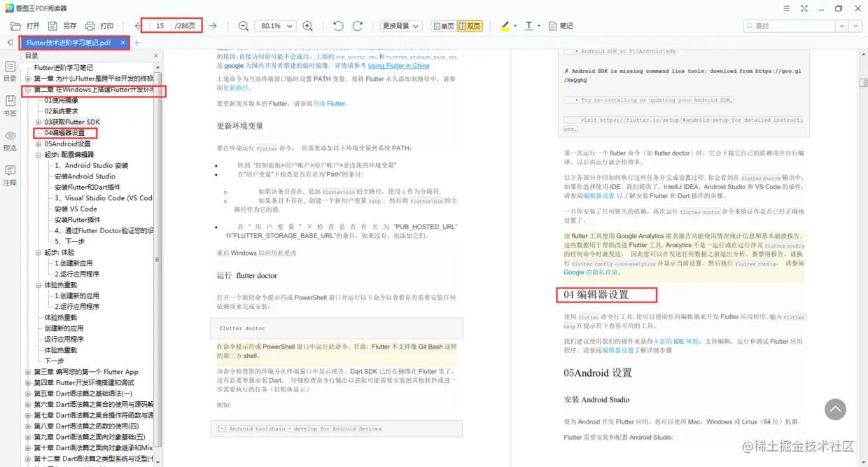Screen dimensions: 868x467
Task: Open the 注释 annotations sidebar panel
Action: click(10, 175)
